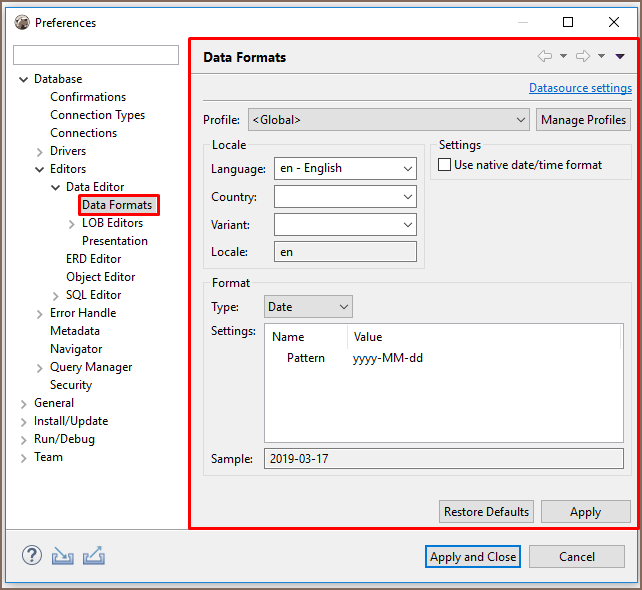Open the help icon at bottom left
This screenshot has width=642, height=590.
coord(32,556)
